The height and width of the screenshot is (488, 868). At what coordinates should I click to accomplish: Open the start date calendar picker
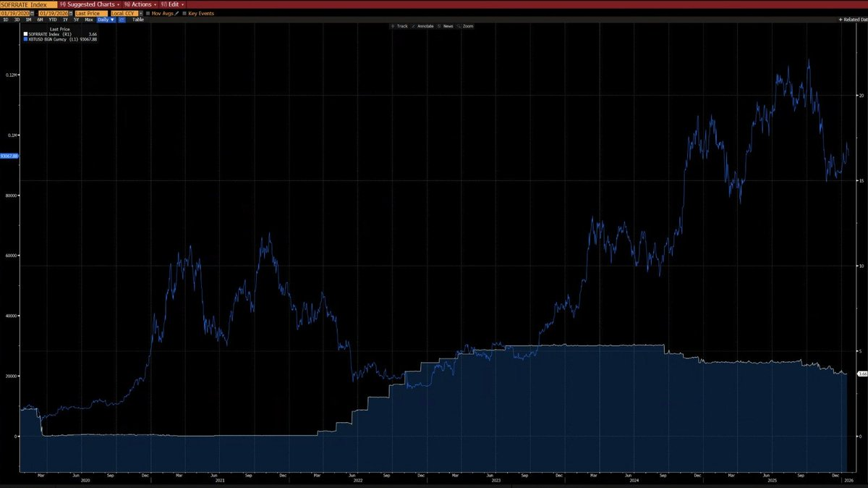click(x=31, y=13)
